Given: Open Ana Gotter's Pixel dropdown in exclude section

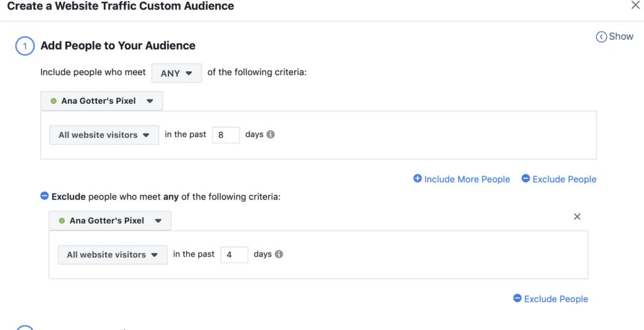Looking at the screenshot, I should 110,221.
